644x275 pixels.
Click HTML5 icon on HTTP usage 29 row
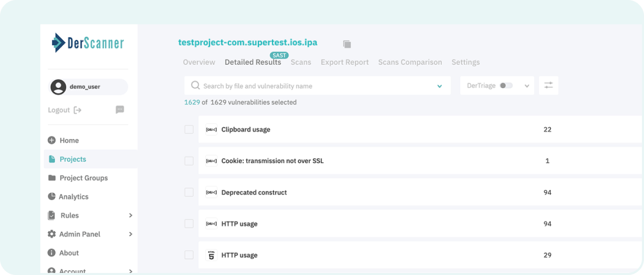(211, 255)
